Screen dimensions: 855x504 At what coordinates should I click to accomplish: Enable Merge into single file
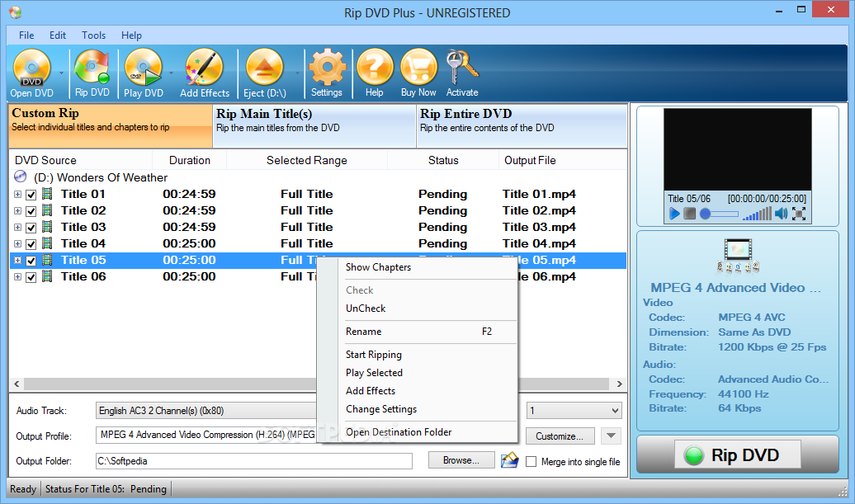click(x=531, y=461)
